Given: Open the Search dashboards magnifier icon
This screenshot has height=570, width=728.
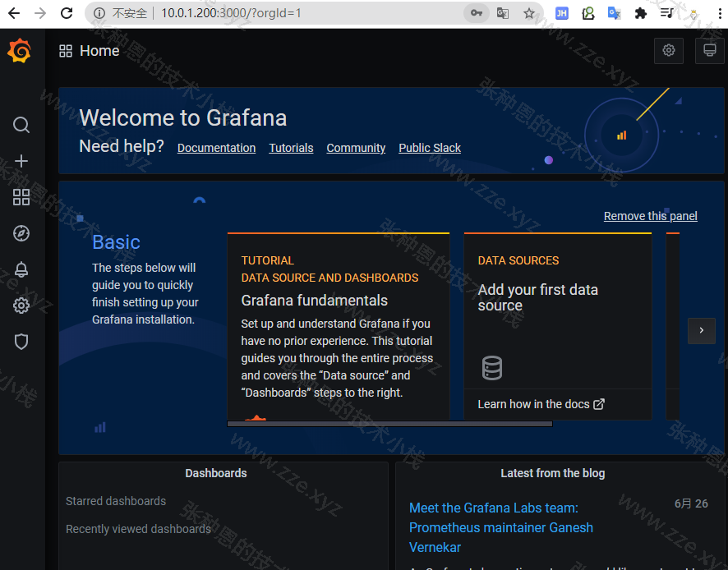Looking at the screenshot, I should (21, 125).
